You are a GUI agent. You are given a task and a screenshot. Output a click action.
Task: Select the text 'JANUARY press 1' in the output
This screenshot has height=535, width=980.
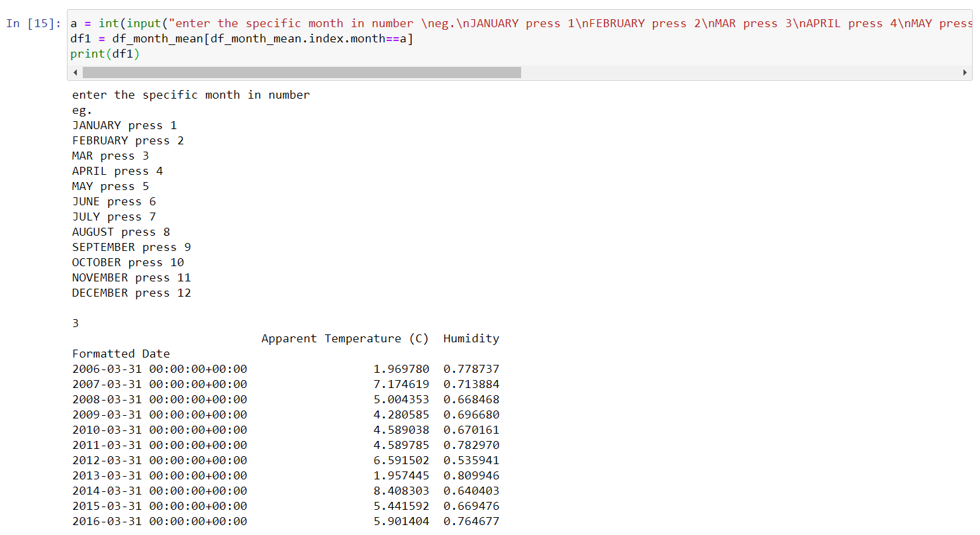[x=123, y=125]
